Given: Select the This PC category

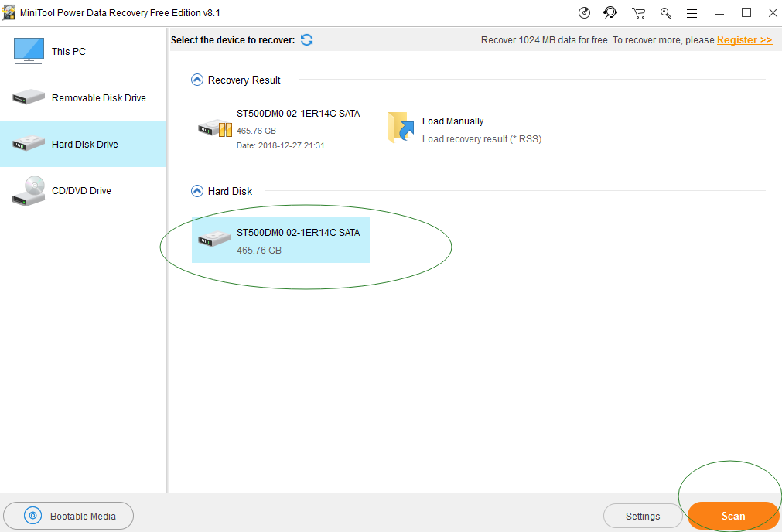Looking at the screenshot, I should coord(68,51).
